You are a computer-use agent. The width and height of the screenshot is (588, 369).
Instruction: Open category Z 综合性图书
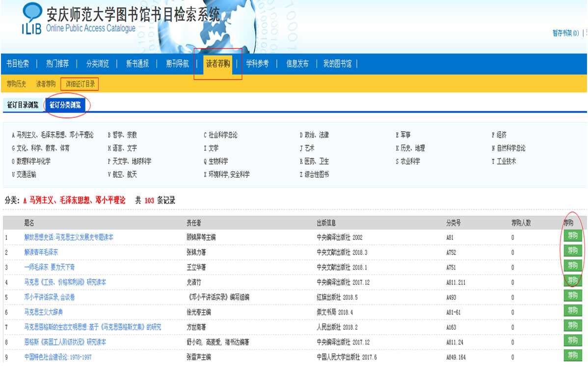[314, 174]
